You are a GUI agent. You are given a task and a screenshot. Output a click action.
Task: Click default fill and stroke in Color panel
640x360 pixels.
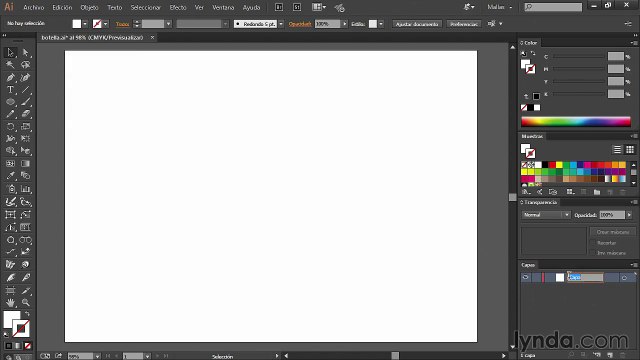(524, 53)
